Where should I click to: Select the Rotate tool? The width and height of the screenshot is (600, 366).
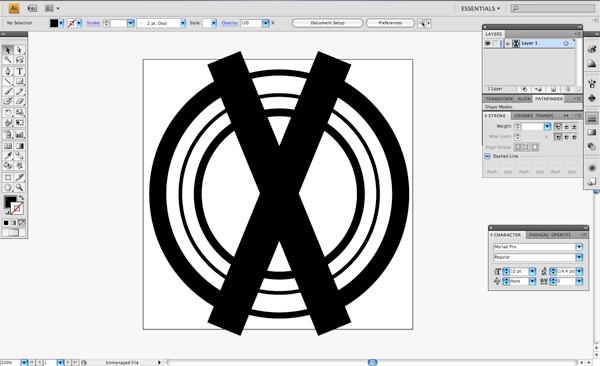pyautogui.click(x=8, y=113)
